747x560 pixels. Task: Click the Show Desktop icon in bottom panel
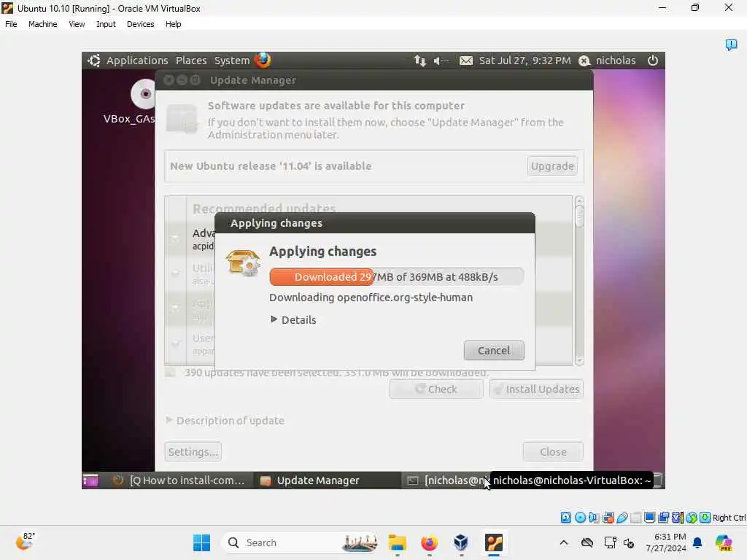[90, 481]
